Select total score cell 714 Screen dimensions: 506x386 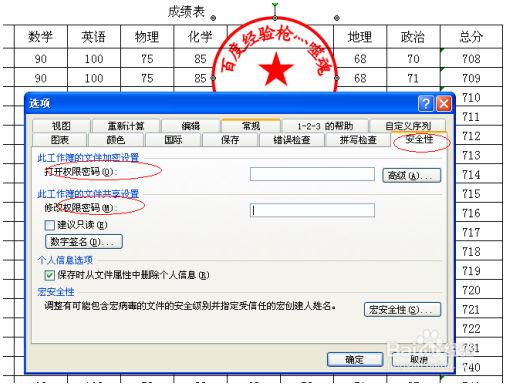(x=471, y=174)
